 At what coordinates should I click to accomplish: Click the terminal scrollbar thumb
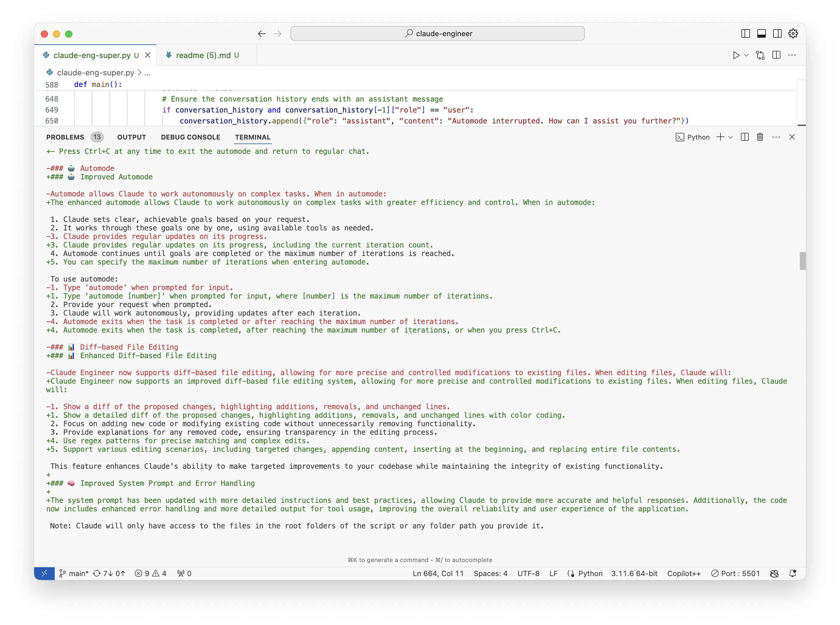coord(802,261)
